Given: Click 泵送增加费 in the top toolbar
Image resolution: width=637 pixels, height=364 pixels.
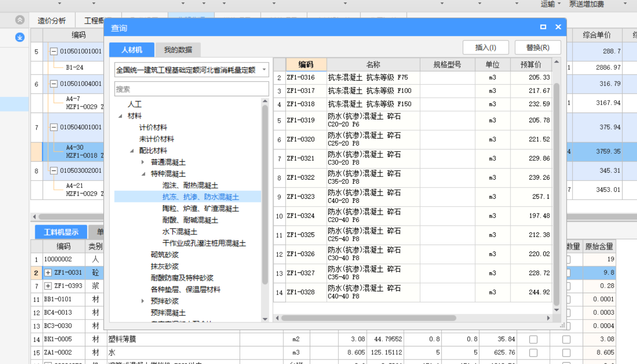Looking at the screenshot, I should click(x=586, y=4).
